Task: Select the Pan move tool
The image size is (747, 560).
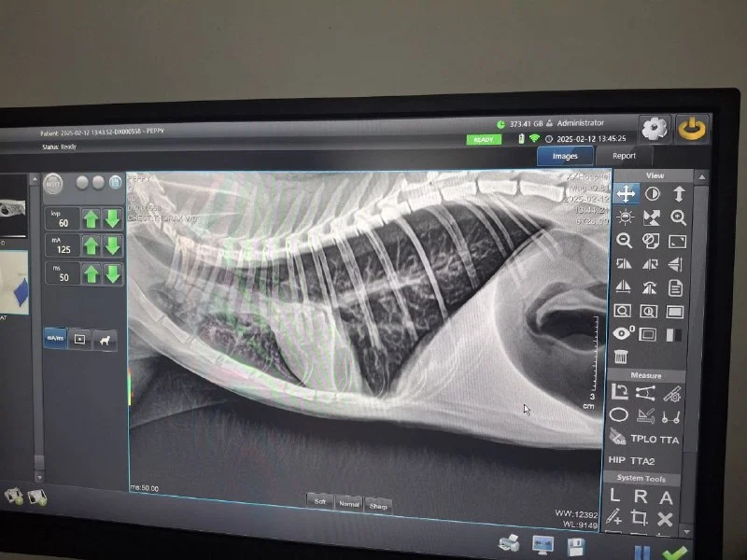Action: pos(626,193)
